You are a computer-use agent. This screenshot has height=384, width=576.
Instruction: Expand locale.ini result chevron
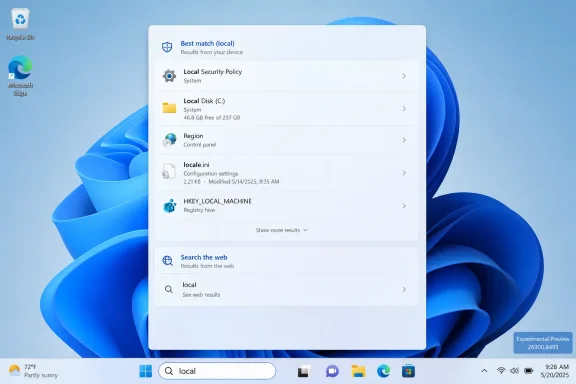(404, 173)
